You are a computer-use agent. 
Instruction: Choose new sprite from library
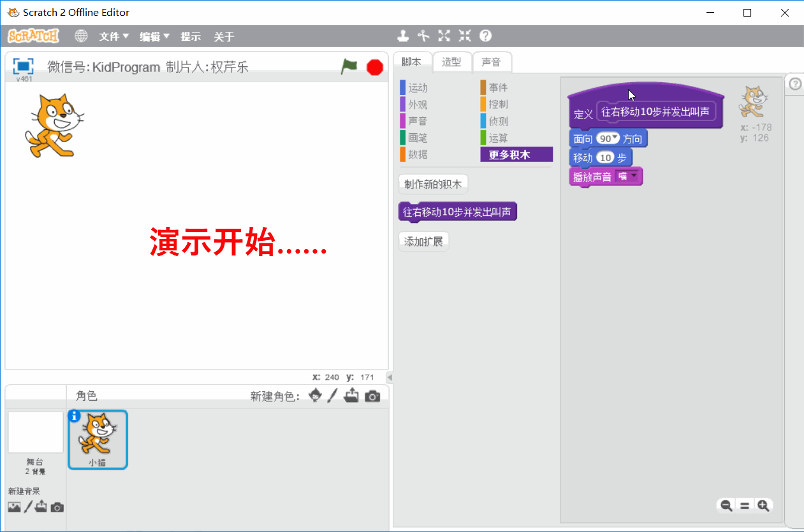click(315, 396)
